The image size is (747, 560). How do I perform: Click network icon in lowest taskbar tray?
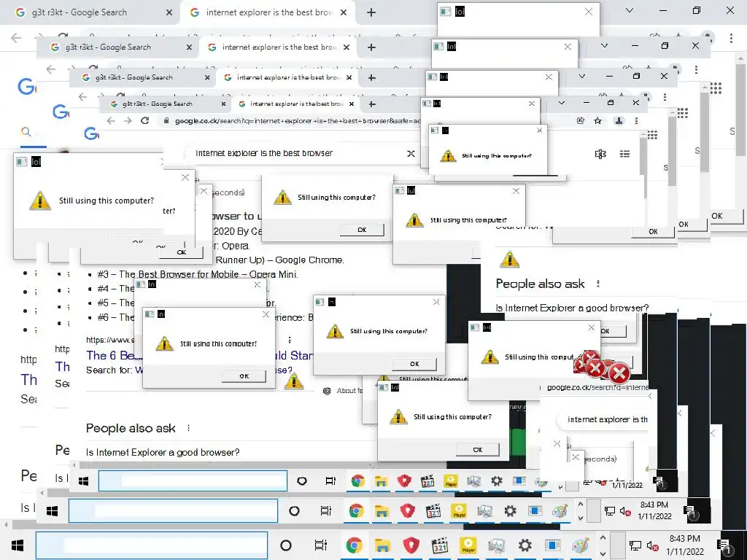[635, 545]
